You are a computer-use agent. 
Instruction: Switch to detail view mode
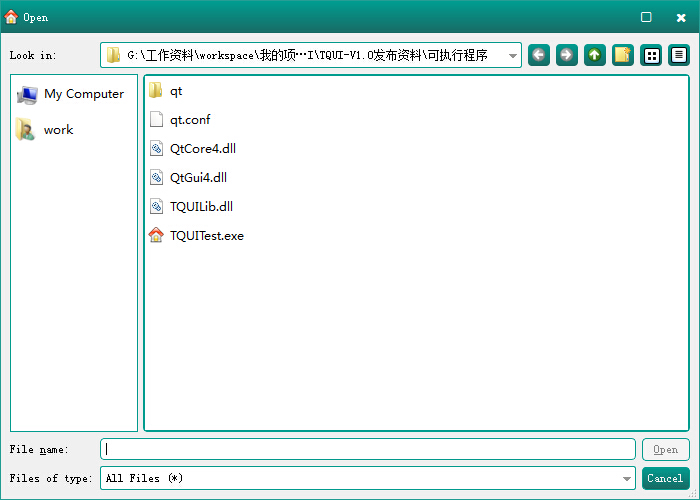click(679, 55)
